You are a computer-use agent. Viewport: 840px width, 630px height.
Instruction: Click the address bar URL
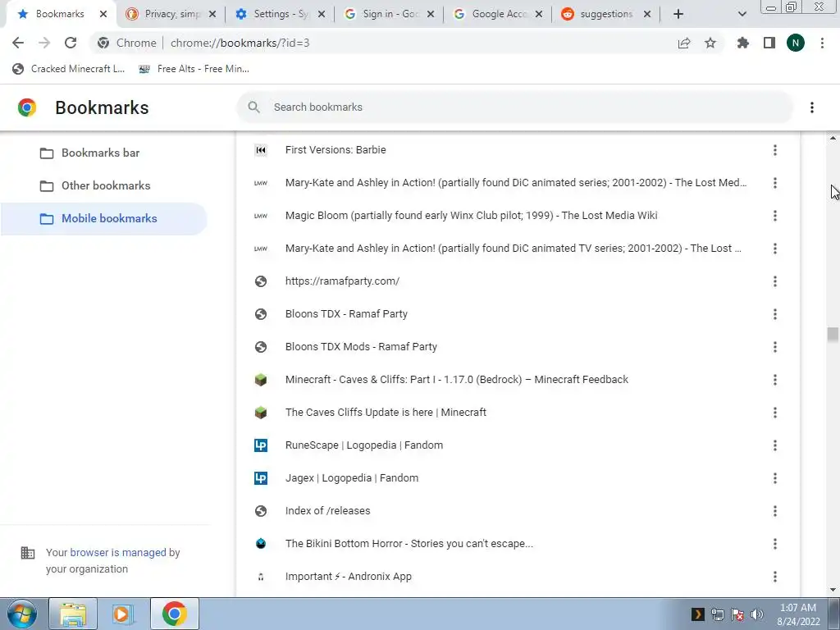click(x=240, y=43)
